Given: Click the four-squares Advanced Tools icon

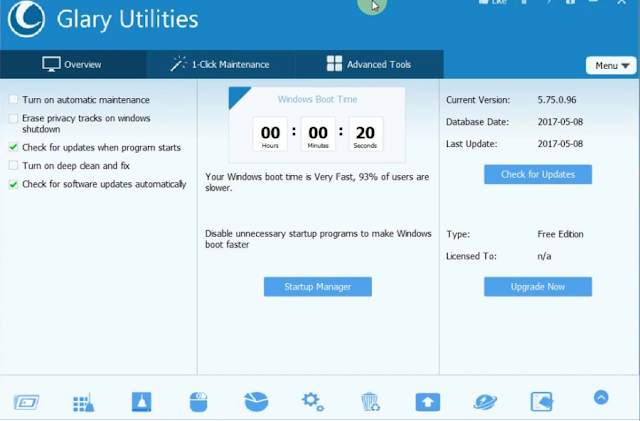Looking at the screenshot, I should coord(335,64).
